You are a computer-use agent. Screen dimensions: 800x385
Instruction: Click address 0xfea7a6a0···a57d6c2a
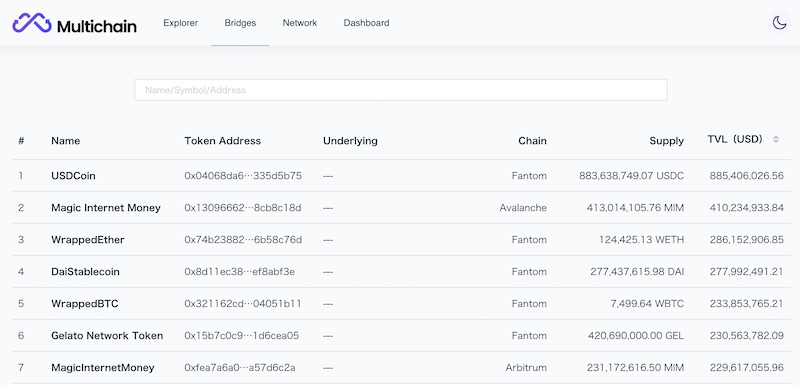click(240, 368)
